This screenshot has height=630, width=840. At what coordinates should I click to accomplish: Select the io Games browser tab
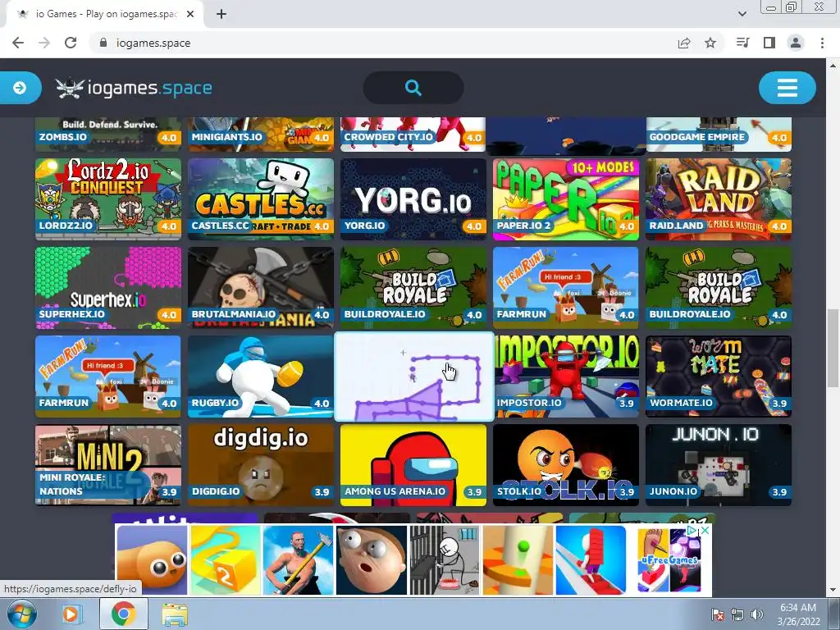[105, 14]
